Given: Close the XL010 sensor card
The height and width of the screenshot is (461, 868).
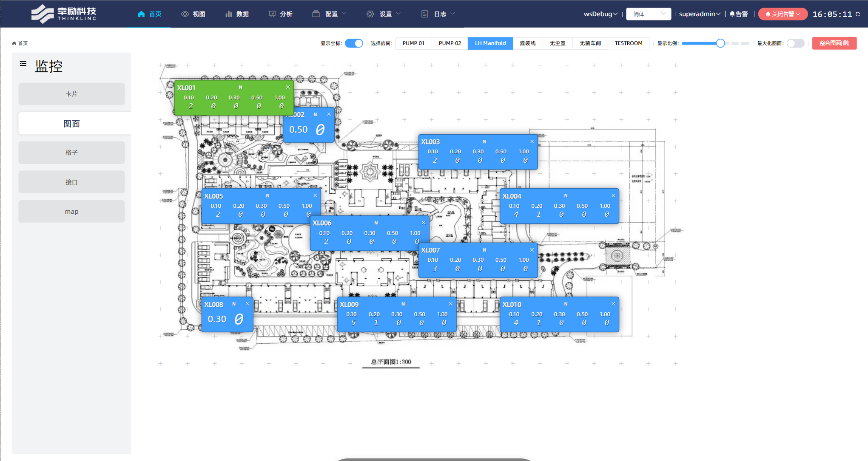Looking at the screenshot, I should (x=613, y=304).
